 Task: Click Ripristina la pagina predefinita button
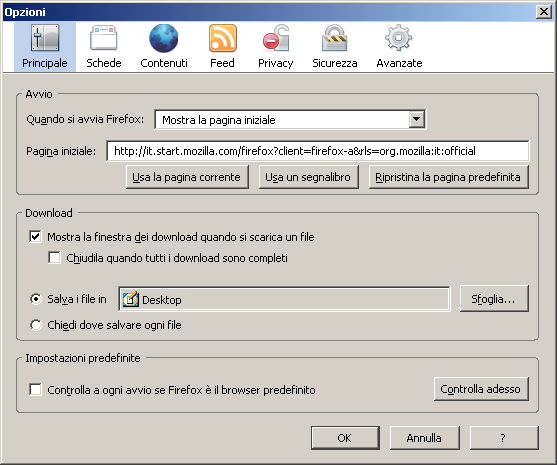(x=448, y=177)
